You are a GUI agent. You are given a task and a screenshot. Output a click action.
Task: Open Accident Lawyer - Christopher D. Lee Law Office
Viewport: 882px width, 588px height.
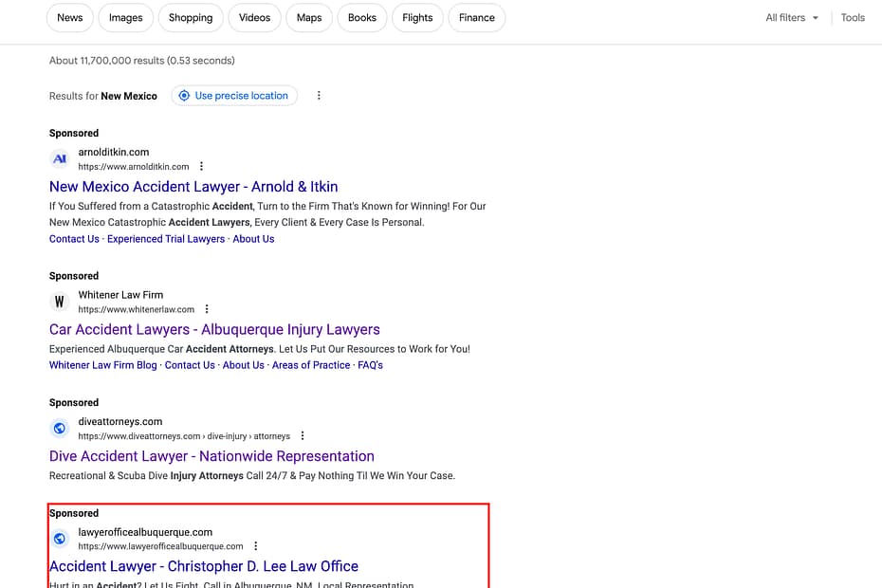(x=204, y=566)
